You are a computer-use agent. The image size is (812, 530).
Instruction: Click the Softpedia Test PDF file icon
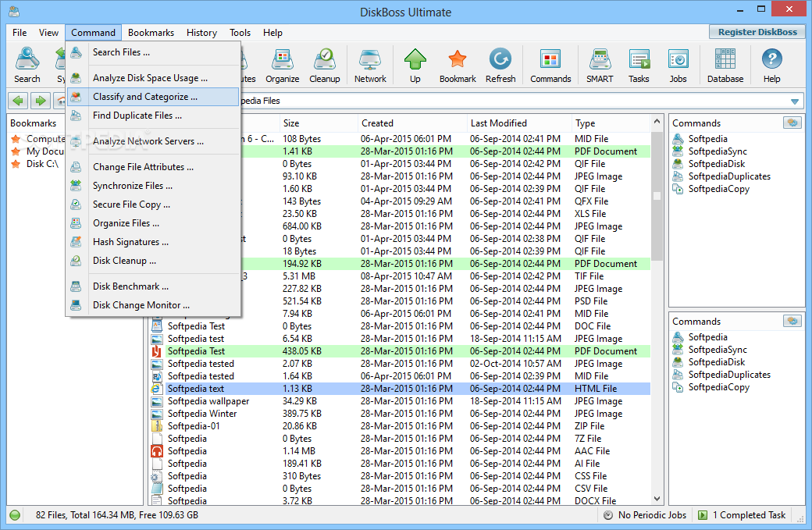[x=157, y=351]
